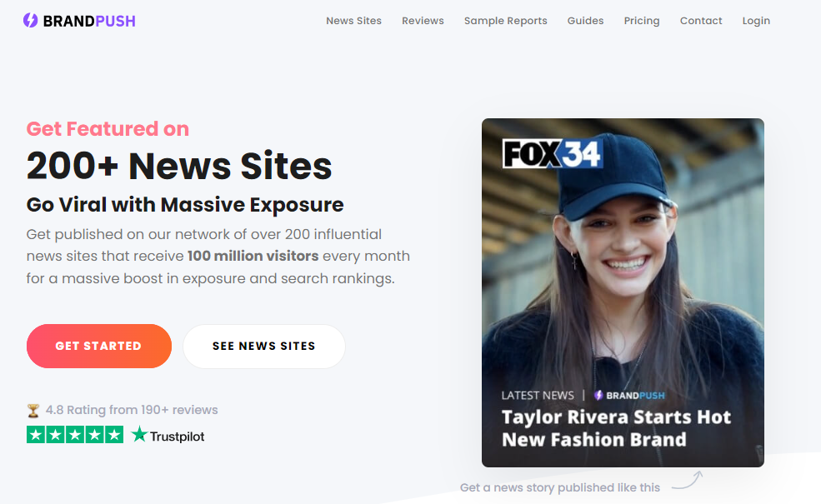Go to the Reviews page
Image resolution: width=821 pixels, height=504 pixels.
point(423,21)
